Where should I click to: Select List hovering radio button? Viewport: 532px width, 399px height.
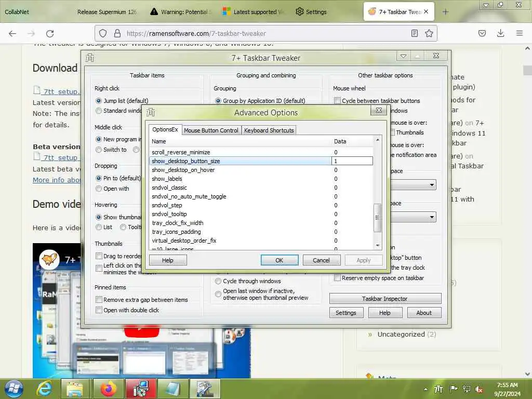click(x=99, y=227)
